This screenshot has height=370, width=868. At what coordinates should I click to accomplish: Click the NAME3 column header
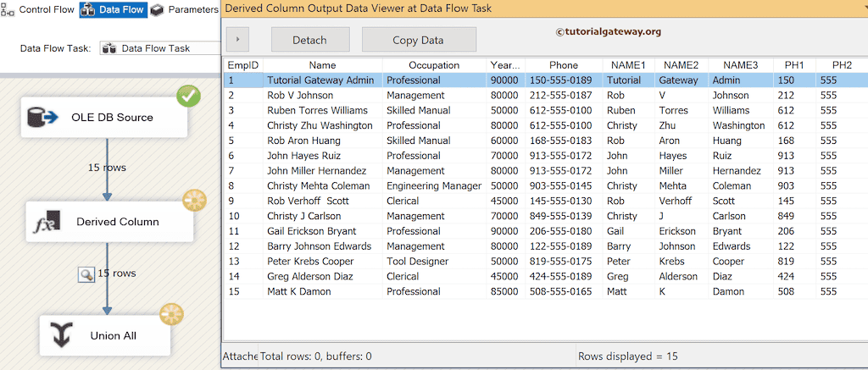tap(741, 64)
